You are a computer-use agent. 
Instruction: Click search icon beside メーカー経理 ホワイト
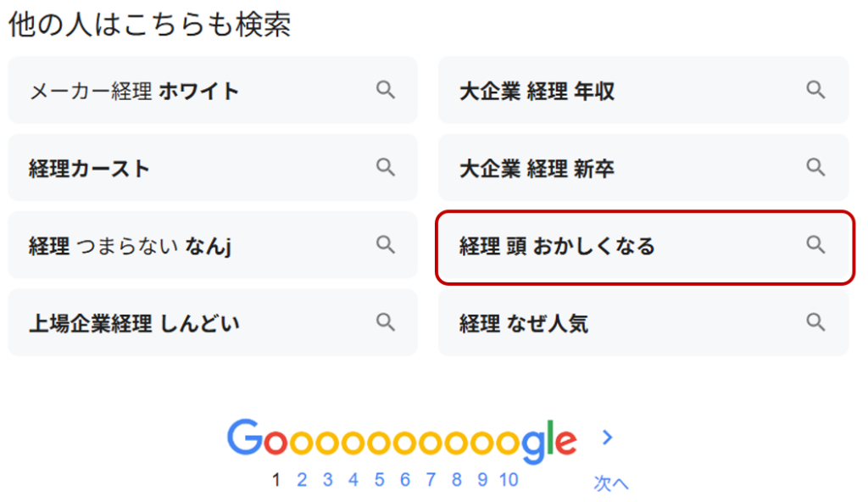coord(386,90)
